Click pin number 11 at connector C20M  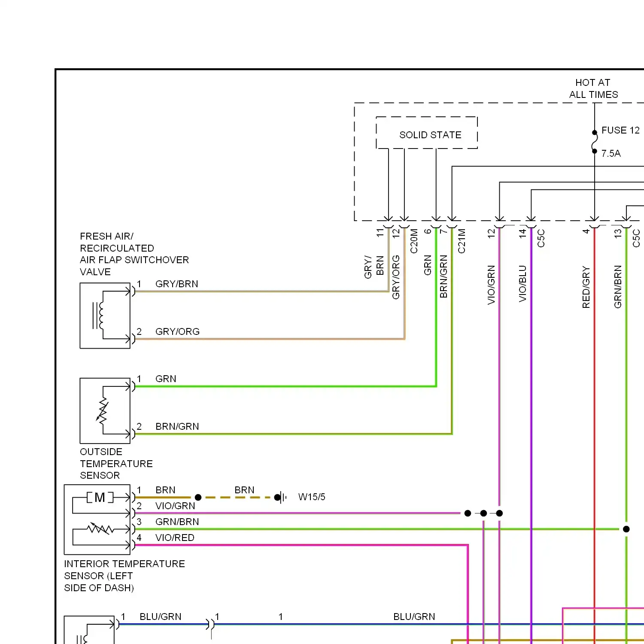tap(380, 233)
